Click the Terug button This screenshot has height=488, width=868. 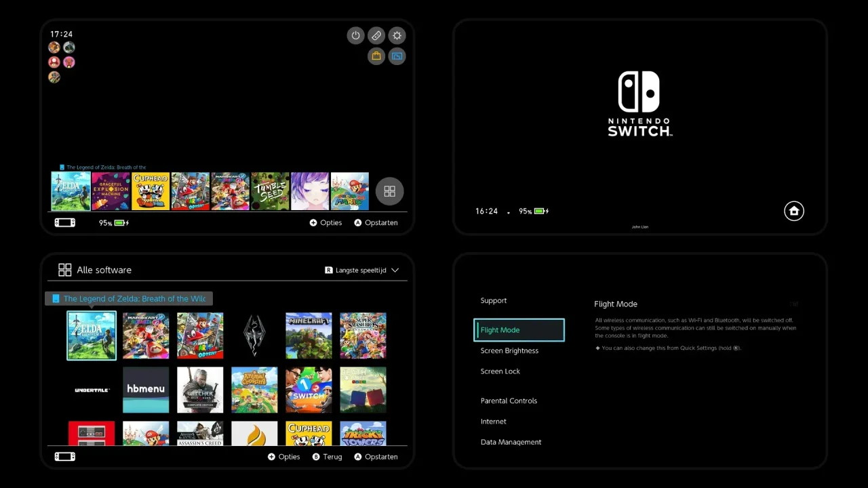(x=327, y=457)
